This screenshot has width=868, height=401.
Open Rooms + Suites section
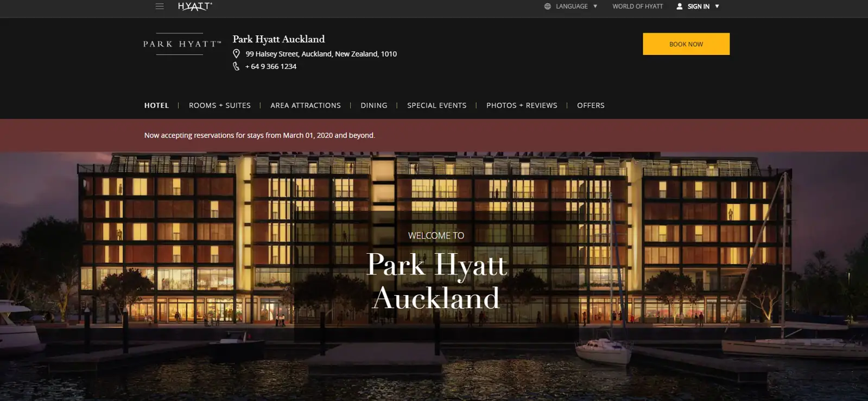(220, 105)
